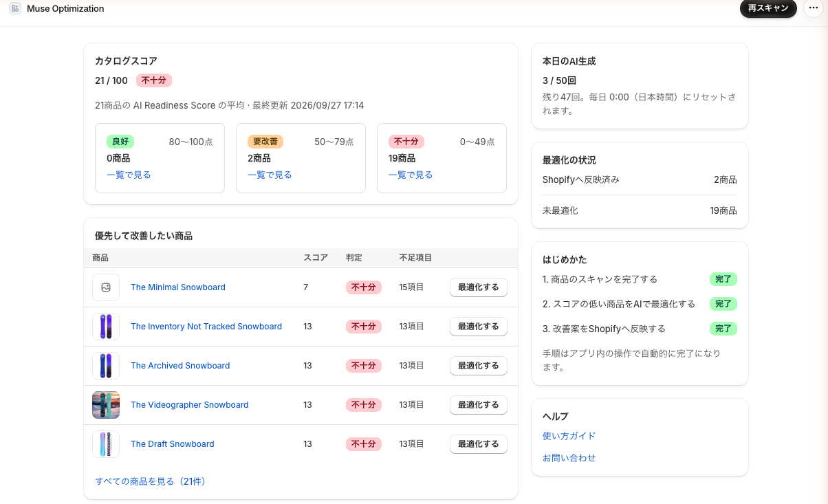
Task: Click the Muse Optimization app icon
Action: 15,9
